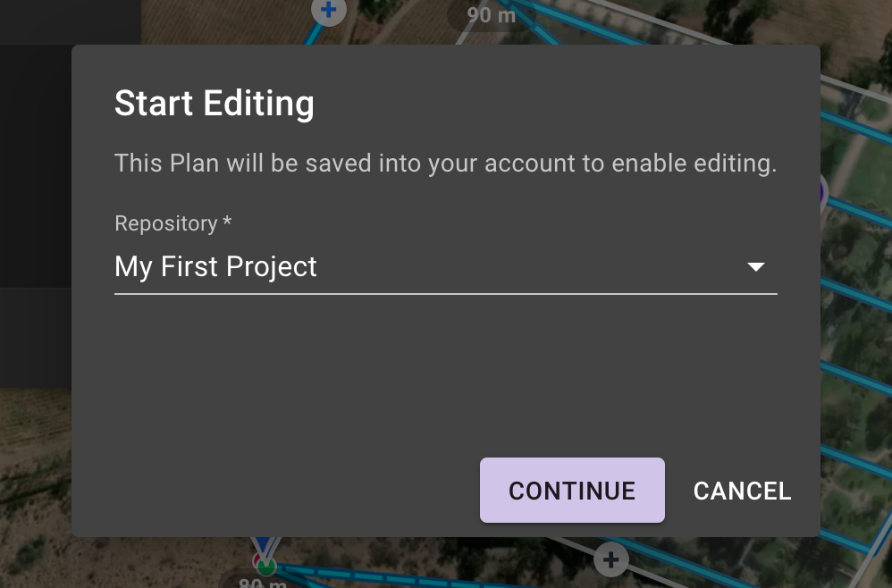Click the Repository * field label
Screen dimensions: 892x588
(x=173, y=223)
